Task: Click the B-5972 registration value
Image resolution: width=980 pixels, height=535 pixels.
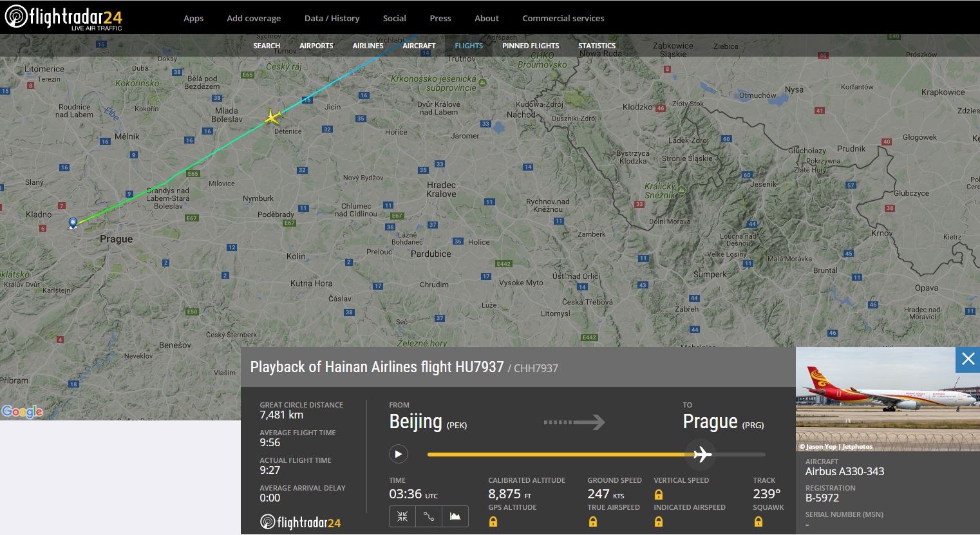Action: pos(822,498)
